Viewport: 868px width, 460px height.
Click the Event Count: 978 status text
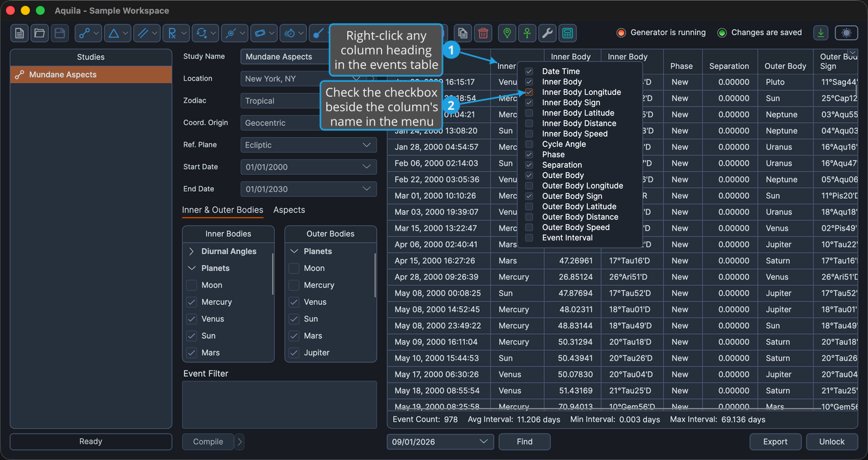pyautogui.click(x=425, y=420)
